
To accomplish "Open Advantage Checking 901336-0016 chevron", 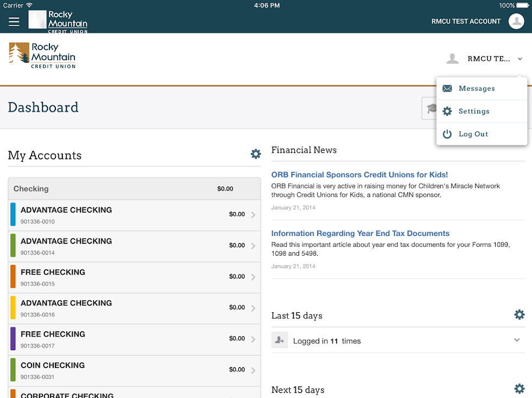I will coord(253,308).
